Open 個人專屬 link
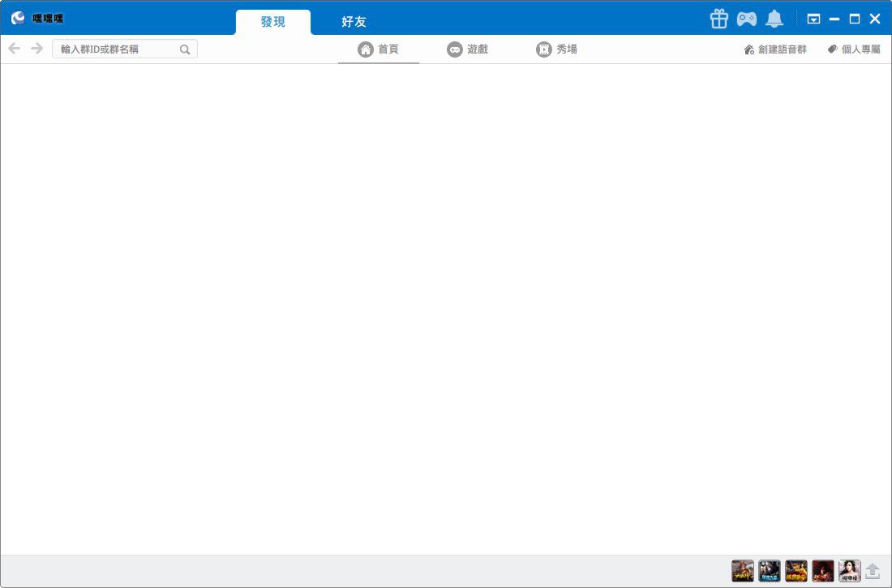This screenshot has height=588, width=892. (x=855, y=49)
